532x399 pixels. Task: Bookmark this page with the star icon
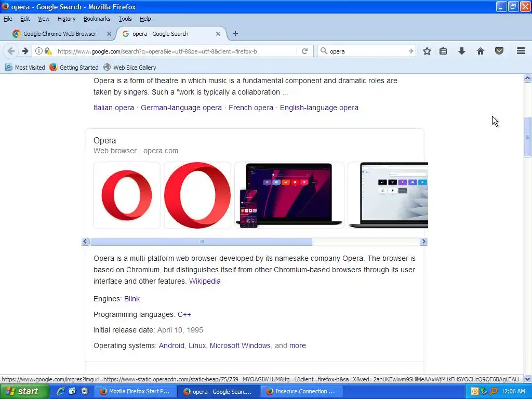point(427,51)
